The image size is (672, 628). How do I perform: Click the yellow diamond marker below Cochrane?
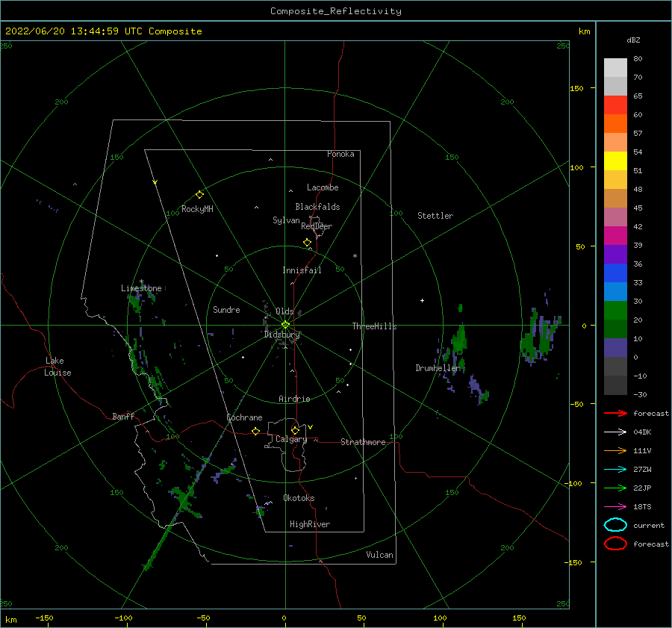256,432
